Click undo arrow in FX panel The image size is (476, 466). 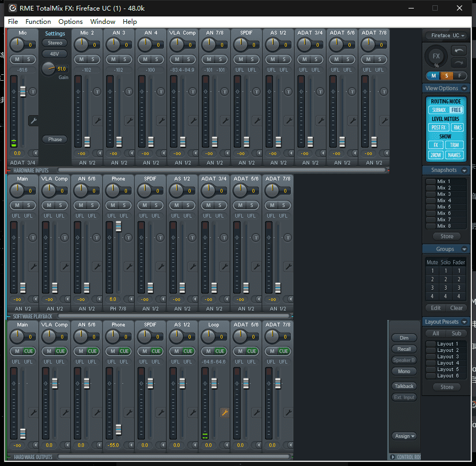tap(458, 50)
